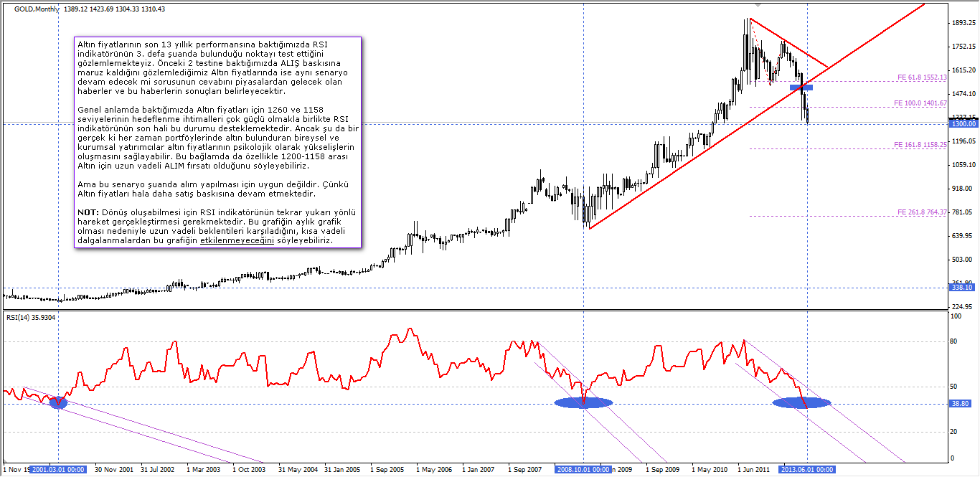Select the Turkish analysis text box
The image size is (980, 477).
click(x=218, y=142)
